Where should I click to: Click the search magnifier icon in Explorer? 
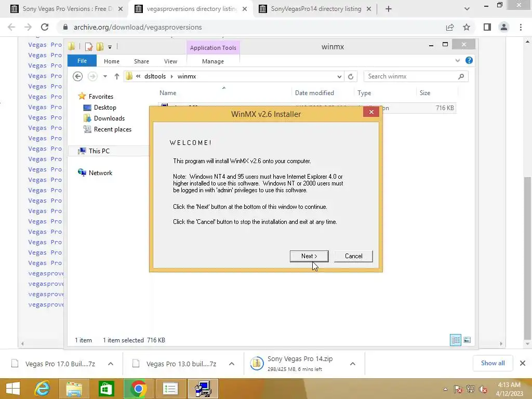pyautogui.click(x=461, y=76)
